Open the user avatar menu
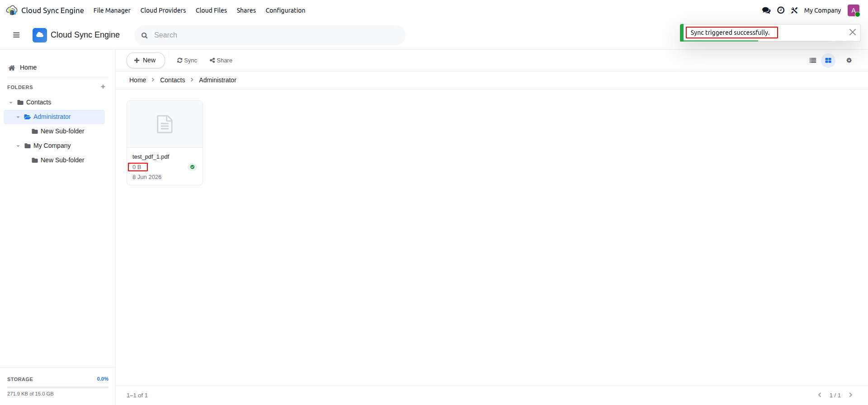Image resolution: width=868 pixels, height=405 pixels. [854, 10]
